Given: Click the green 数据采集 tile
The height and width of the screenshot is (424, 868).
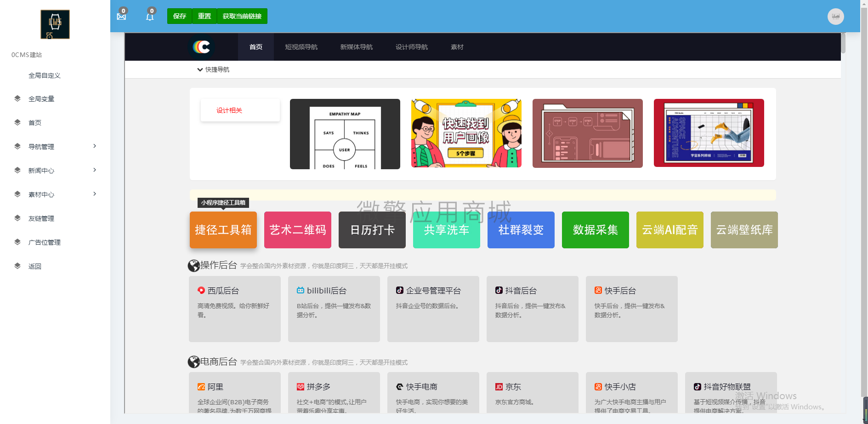Looking at the screenshot, I should (x=596, y=230).
